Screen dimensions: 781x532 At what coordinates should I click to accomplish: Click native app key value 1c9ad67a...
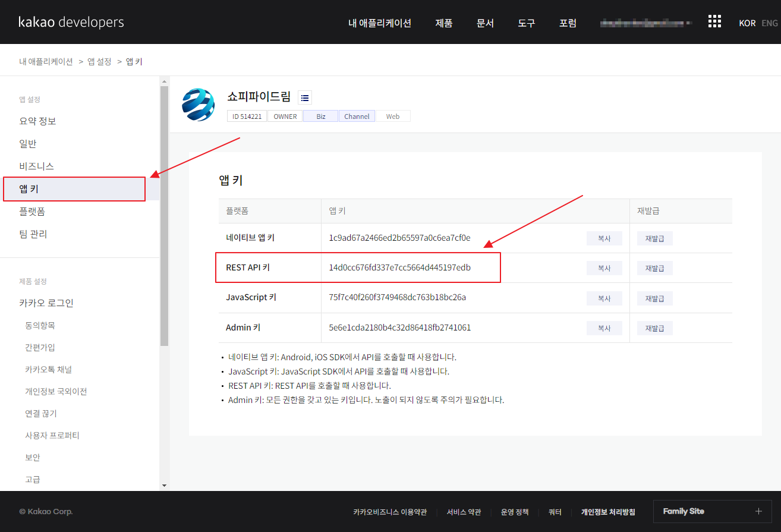pos(399,238)
